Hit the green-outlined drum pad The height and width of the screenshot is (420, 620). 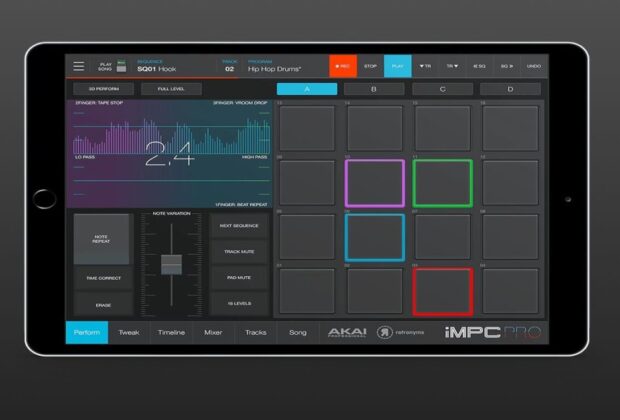(442, 183)
